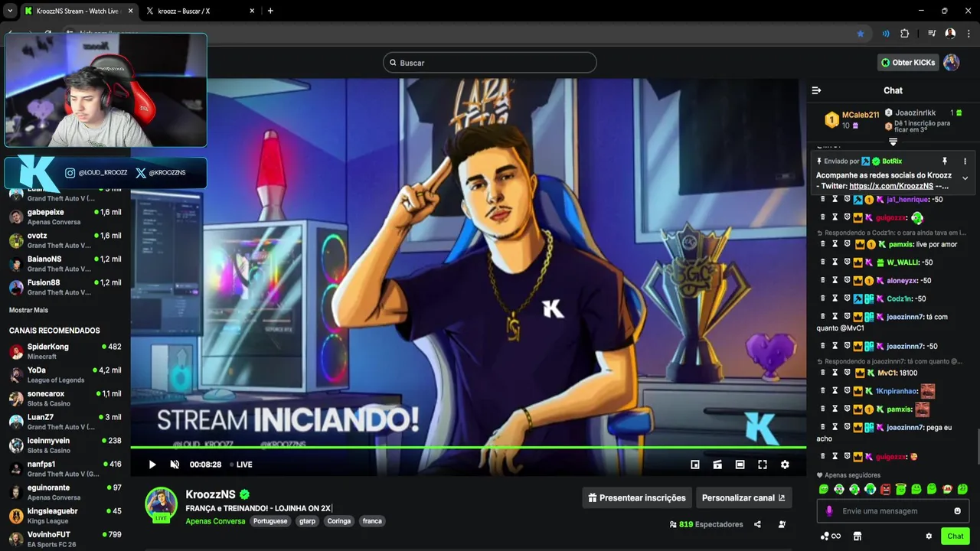
Task: Jump to LIVE in the player
Action: pyautogui.click(x=240, y=465)
